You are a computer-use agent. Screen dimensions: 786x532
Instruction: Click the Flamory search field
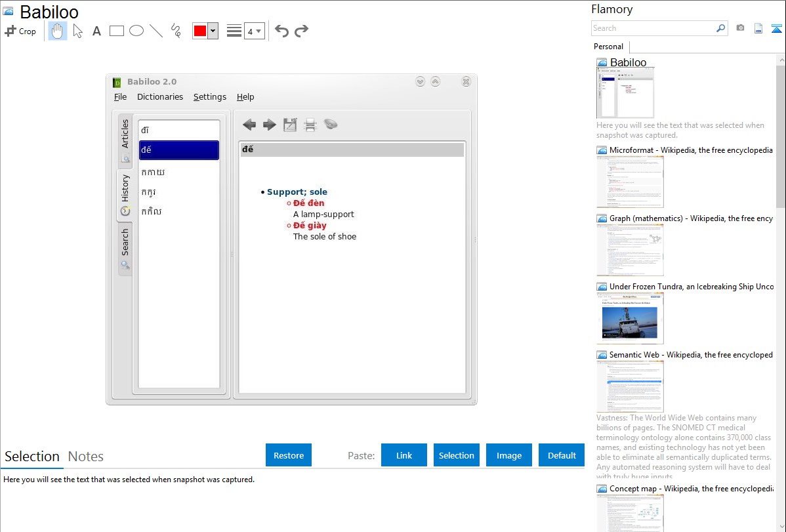click(653, 28)
